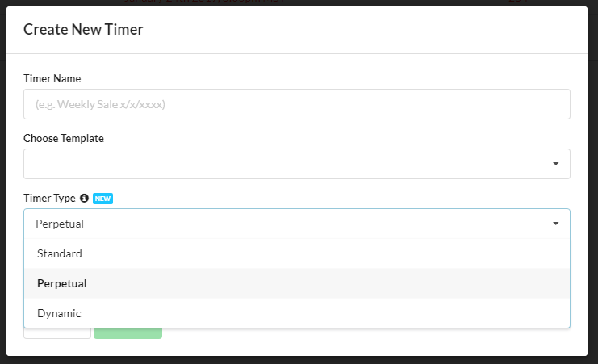Click the "Timer Name" field label
This screenshot has height=364, width=598.
click(52, 78)
